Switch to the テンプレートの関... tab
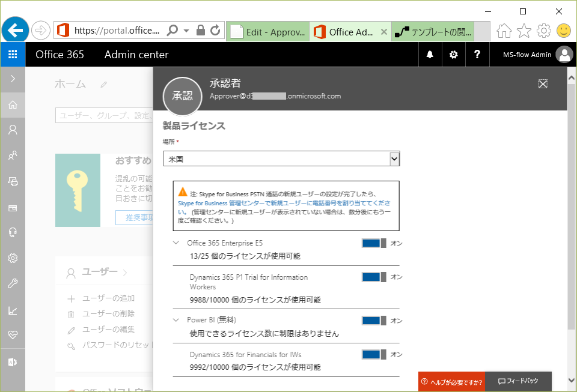The width and height of the screenshot is (577, 392). (433, 32)
